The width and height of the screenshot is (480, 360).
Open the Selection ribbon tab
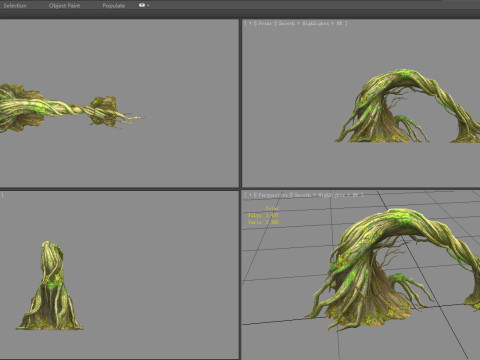pyautogui.click(x=15, y=6)
